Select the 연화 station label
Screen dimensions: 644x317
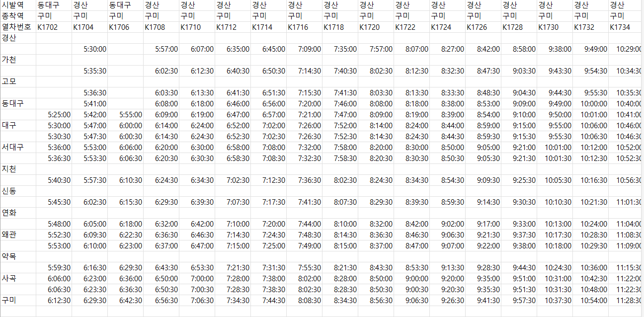pos(18,213)
